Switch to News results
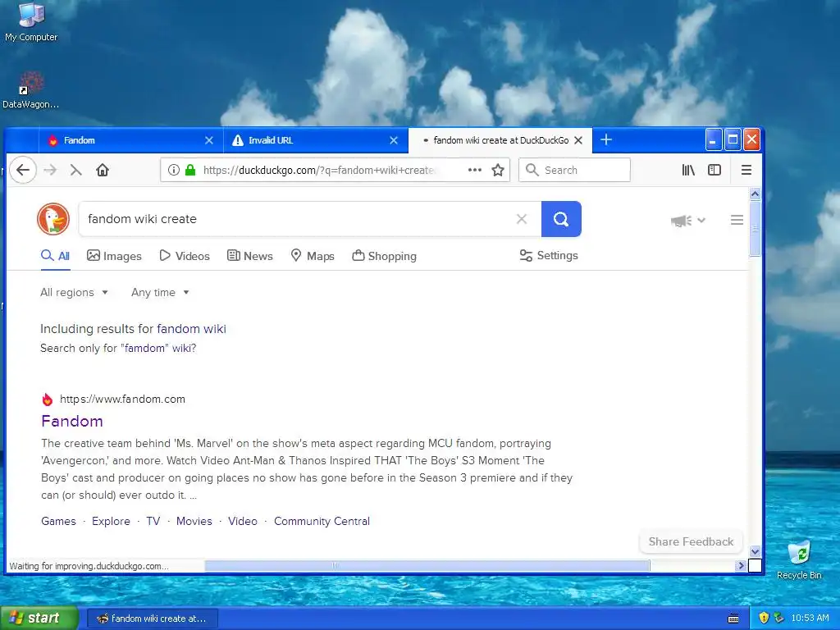The width and height of the screenshot is (840, 630). tap(249, 256)
